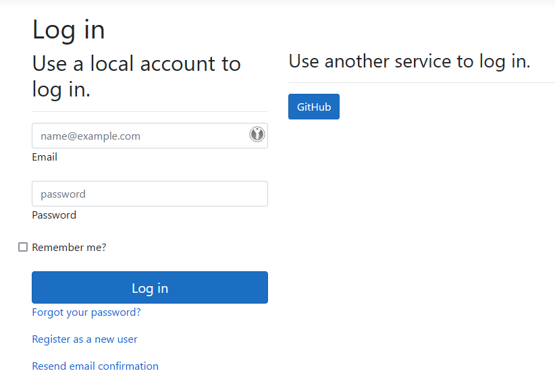Click the password placeholder text
Screen dimensions: 555x392
point(62,194)
